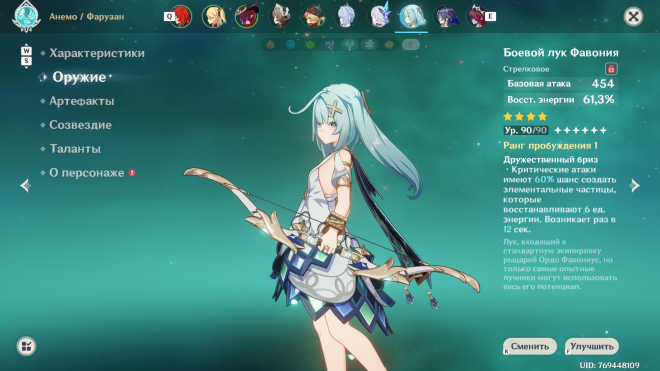Toggle the Hydro swirl element filter
The width and height of the screenshot is (660, 371).
click(x=290, y=44)
